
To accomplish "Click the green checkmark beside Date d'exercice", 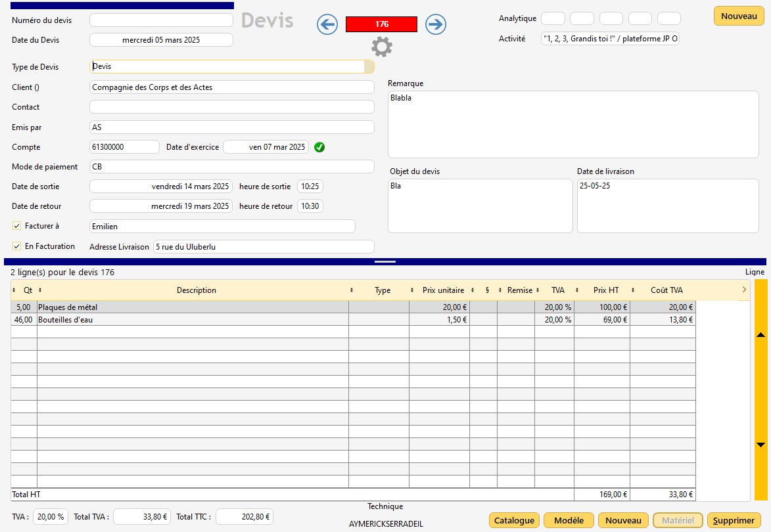I will click(x=319, y=147).
